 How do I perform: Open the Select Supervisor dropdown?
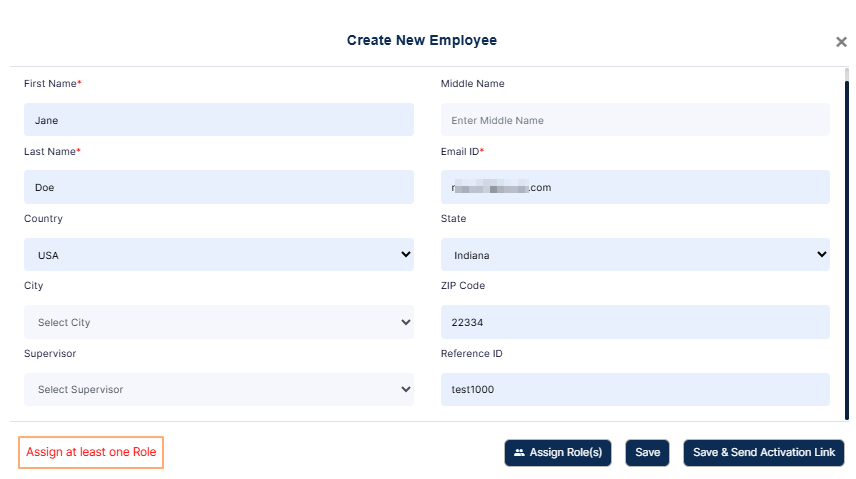click(x=218, y=389)
